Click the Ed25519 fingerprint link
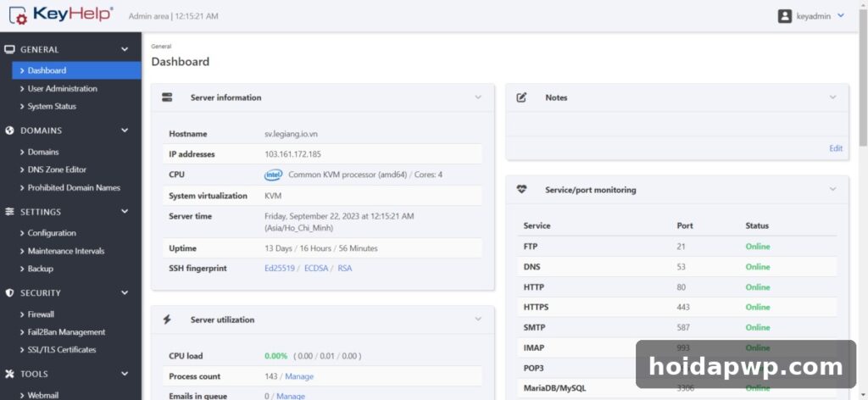Image resolution: width=868 pixels, height=400 pixels. pyautogui.click(x=280, y=269)
